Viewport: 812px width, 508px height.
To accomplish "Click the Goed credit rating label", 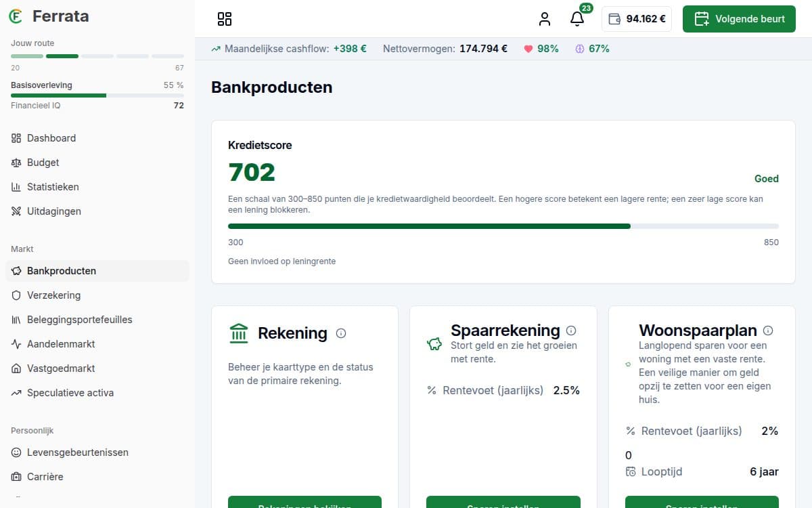I will [x=767, y=179].
